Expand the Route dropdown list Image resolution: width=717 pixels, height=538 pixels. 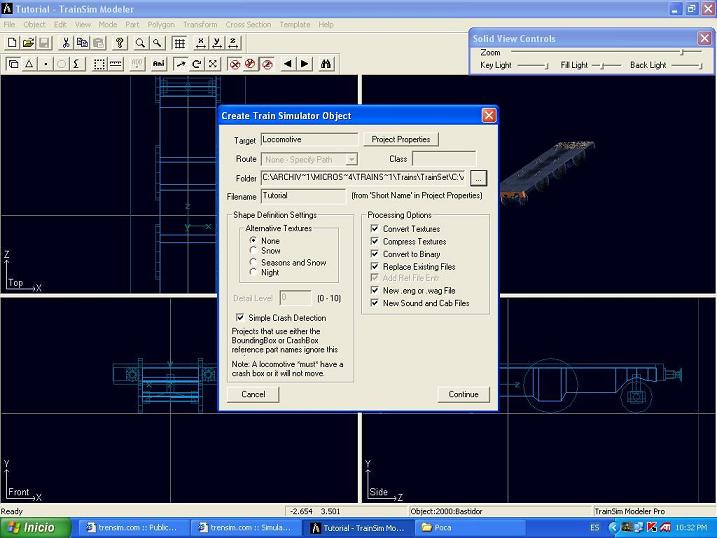[351, 159]
